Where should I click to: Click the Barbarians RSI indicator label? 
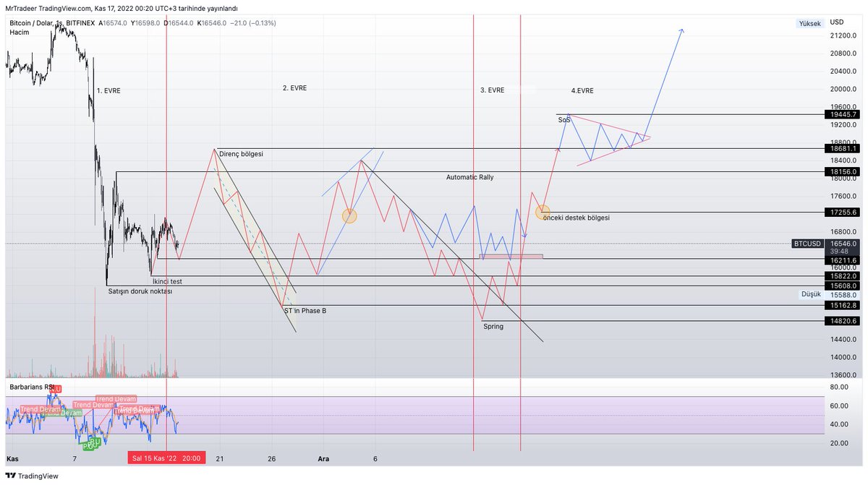click(32, 387)
